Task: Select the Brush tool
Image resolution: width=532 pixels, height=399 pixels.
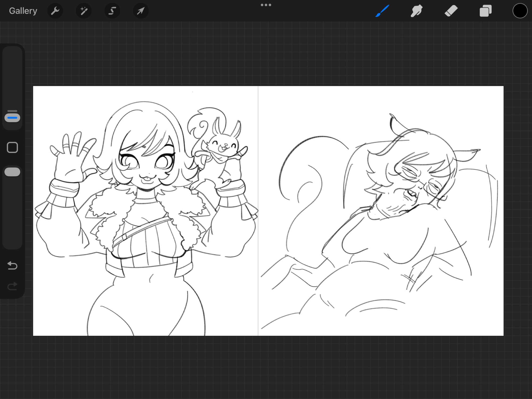Action: tap(382, 11)
